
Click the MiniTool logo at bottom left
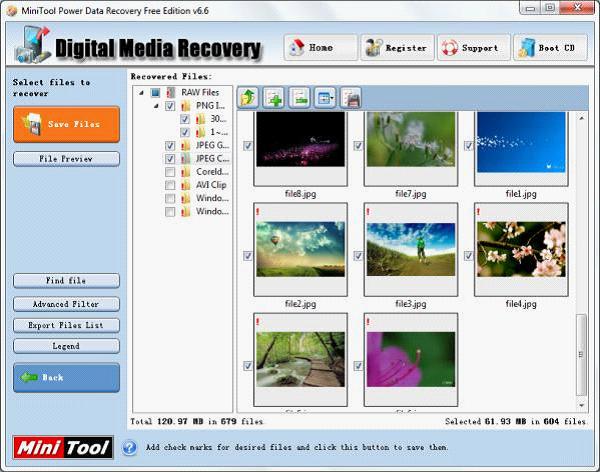click(63, 447)
